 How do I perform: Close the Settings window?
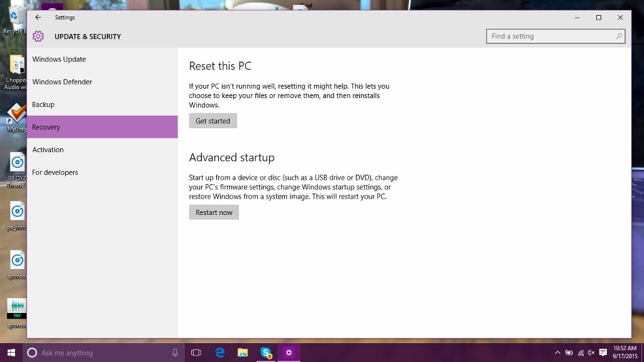click(620, 17)
